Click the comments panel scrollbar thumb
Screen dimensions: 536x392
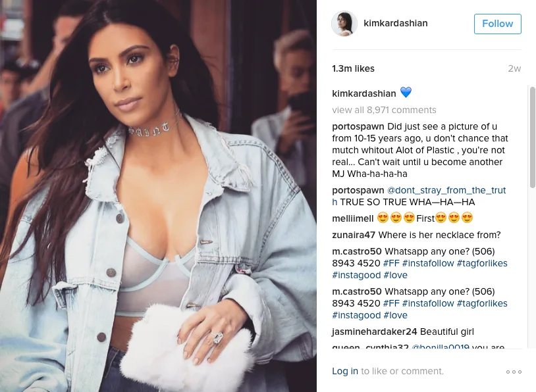533,137
